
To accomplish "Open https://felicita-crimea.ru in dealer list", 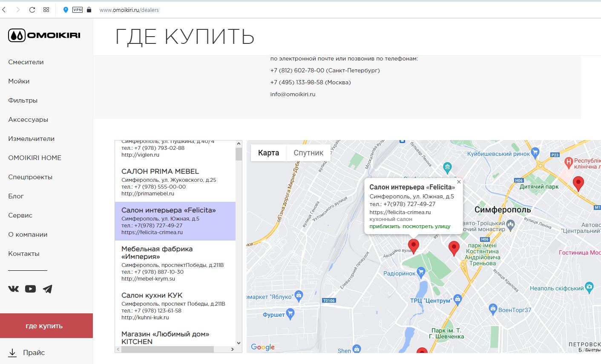I will tap(152, 232).
